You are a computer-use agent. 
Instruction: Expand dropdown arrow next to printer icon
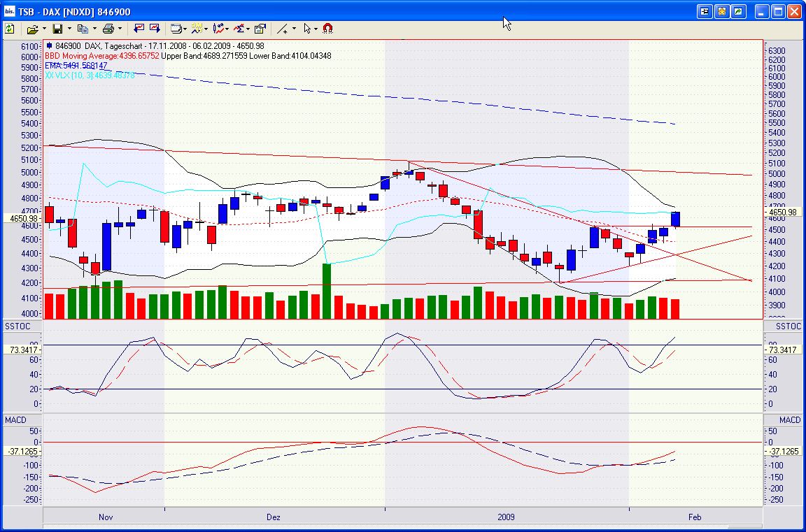(x=120, y=29)
